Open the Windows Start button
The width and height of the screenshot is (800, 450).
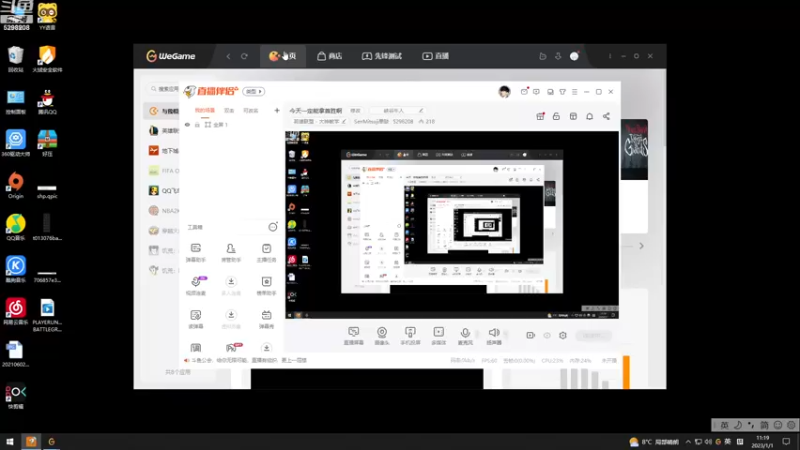pyautogui.click(x=10, y=441)
